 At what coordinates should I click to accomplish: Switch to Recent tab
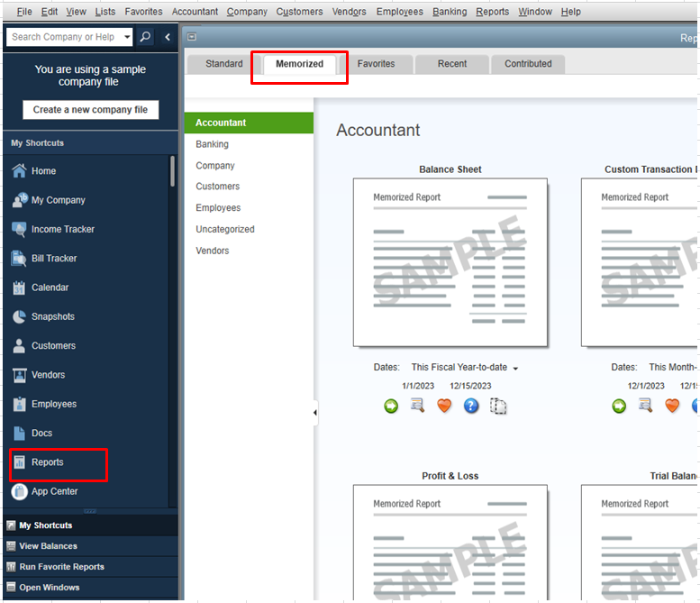tap(451, 64)
